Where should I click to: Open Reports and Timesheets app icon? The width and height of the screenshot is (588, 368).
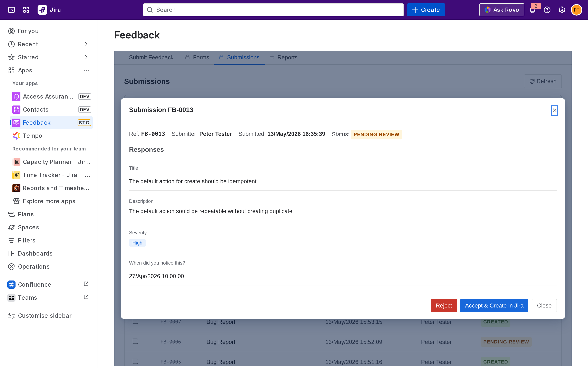pyautogui.click(x=16, y=188)
